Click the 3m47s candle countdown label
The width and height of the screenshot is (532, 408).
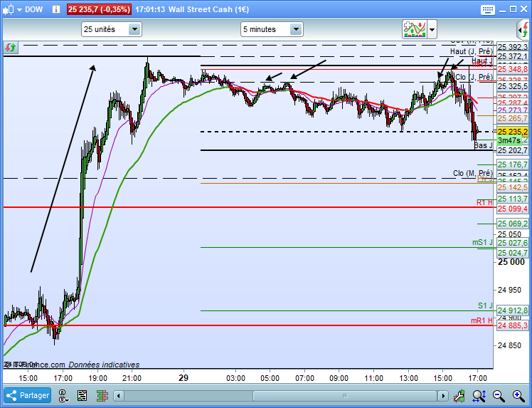click(509, 140)
